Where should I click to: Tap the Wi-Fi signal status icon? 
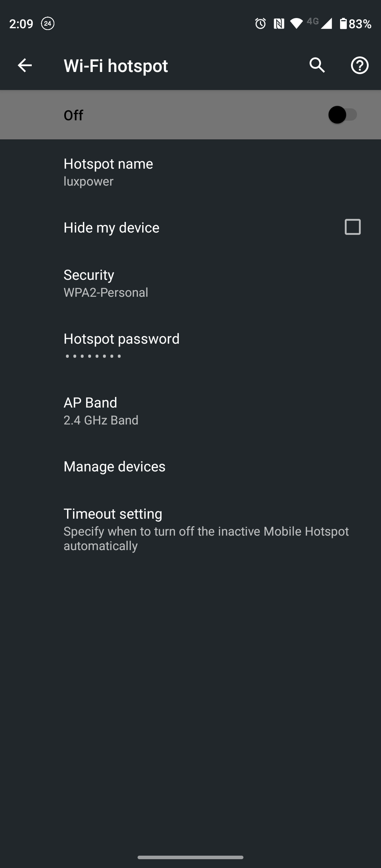pyautogui.click(x=296, y=23)
